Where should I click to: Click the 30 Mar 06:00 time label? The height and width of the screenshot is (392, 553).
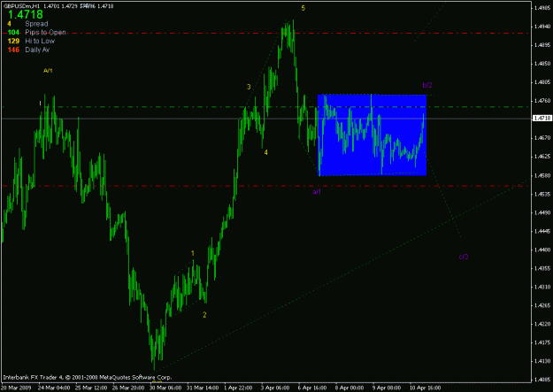click(x=165, y=388)
